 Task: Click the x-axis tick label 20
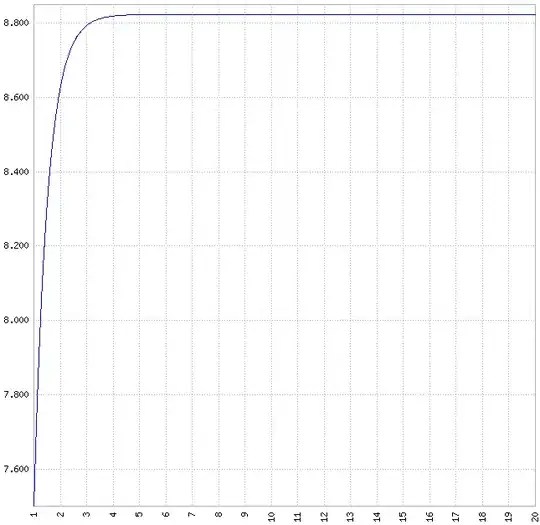tap(535, 516)
